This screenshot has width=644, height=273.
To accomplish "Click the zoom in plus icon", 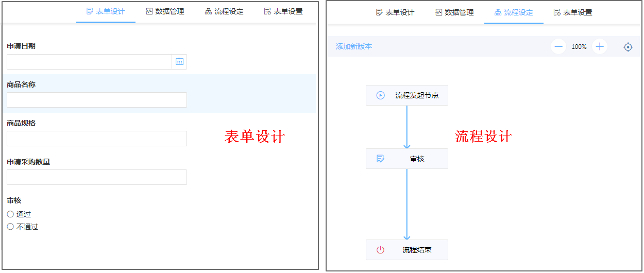I will [x=599, y=47].
